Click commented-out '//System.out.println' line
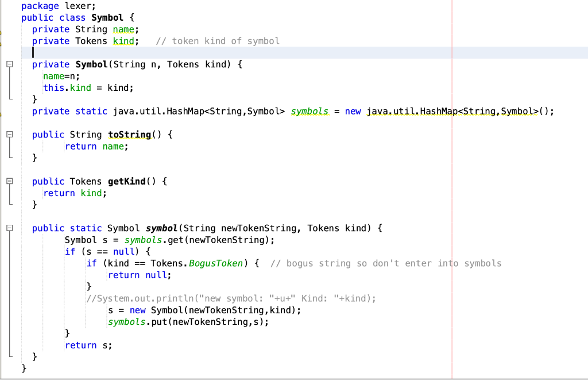The width and height of the screenshot is (588, 380). point(231,298)
